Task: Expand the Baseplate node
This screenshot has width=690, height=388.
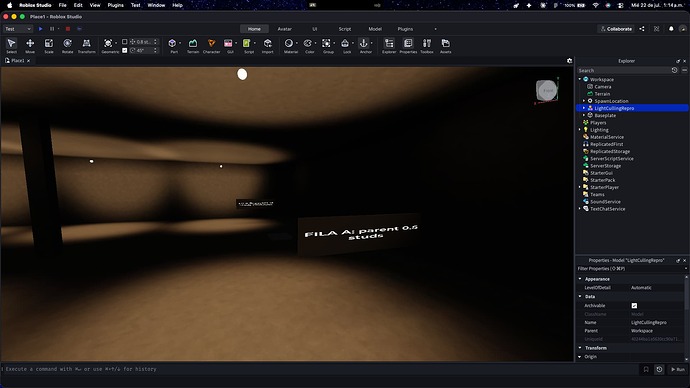Action: pos(584,115)
